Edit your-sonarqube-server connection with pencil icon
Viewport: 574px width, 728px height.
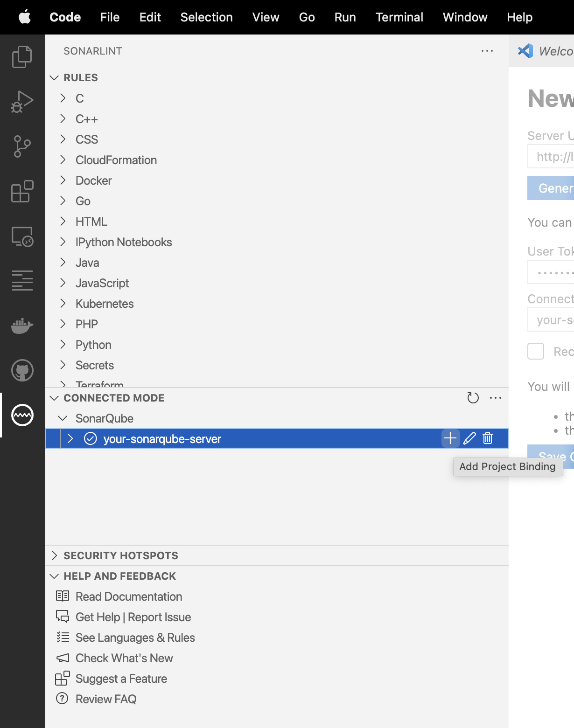pos(469,438)
